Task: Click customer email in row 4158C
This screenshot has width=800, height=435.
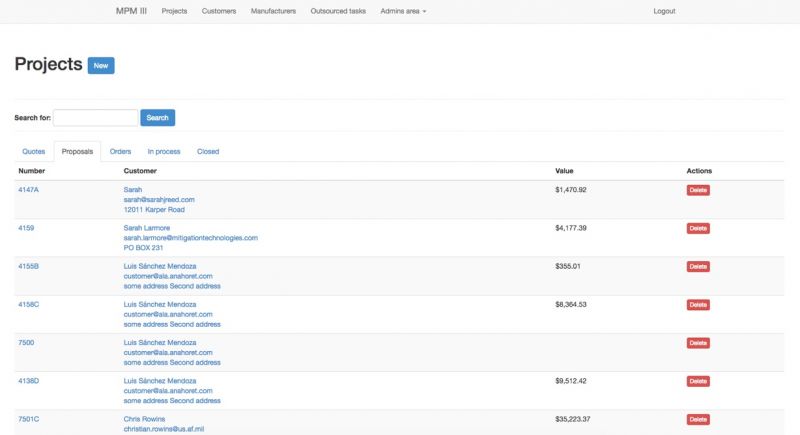Action: pos(168,314)
